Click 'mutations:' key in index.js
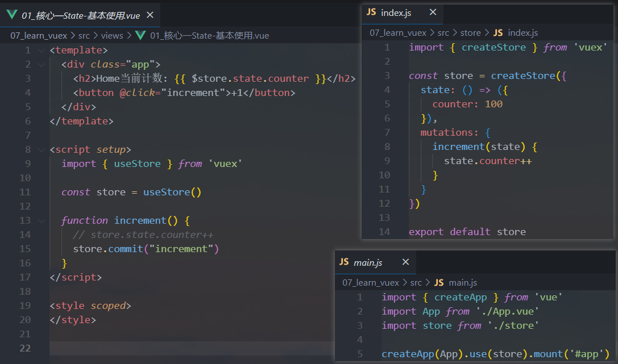 pyautogui.click(x=449, y=133)
